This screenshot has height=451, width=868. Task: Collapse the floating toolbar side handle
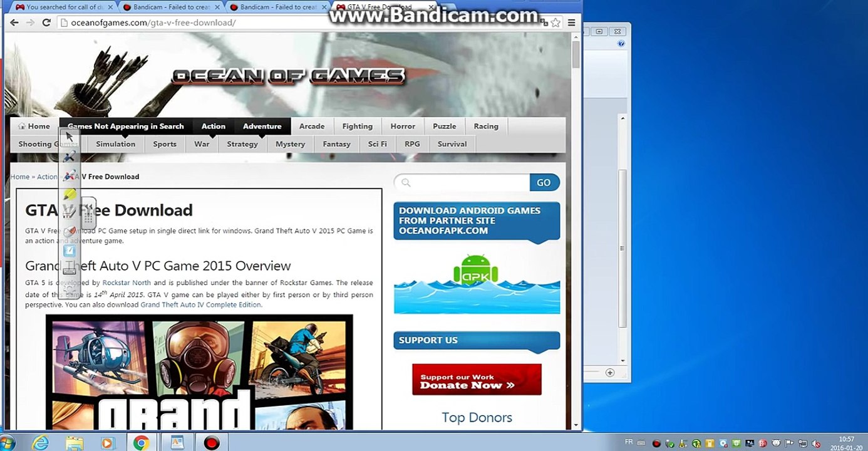(88, 213)
